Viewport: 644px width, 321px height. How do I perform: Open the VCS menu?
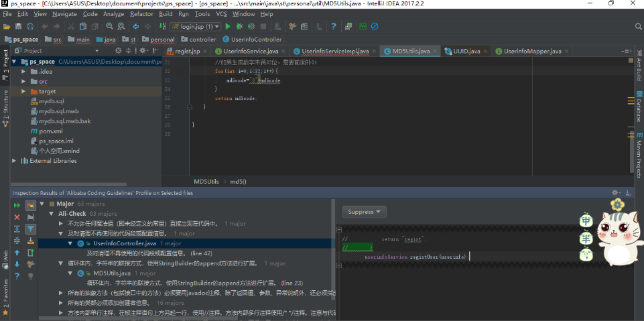pyautogui.click(x=221, y=14)
